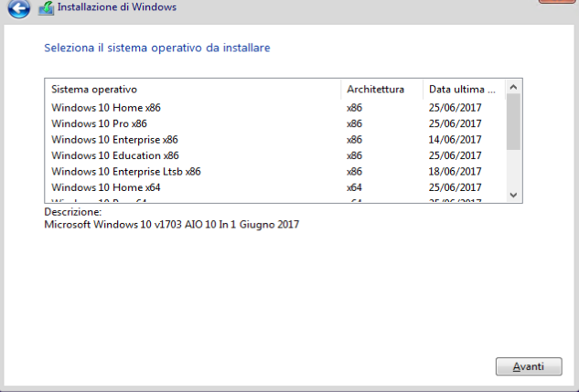Click the Windows setup icon in title bar
The width and height of the screenshot is (579, 392).
click(x=46, y=8)
